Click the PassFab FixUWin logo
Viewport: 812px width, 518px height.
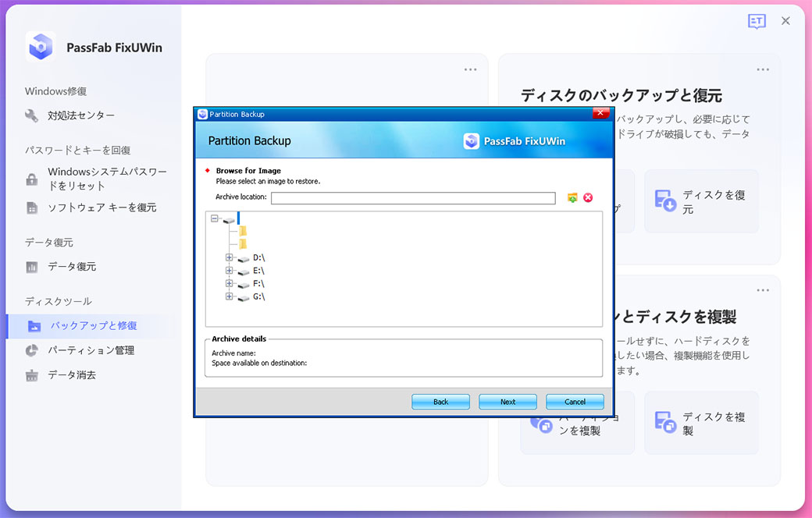[x=41, y=46]
